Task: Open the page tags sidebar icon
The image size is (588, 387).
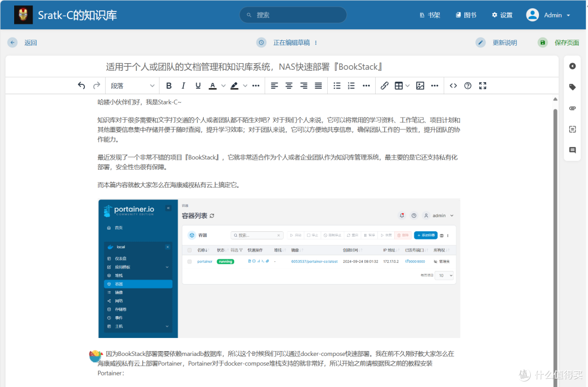Action: pyautogui.click(x=572, y=87)
